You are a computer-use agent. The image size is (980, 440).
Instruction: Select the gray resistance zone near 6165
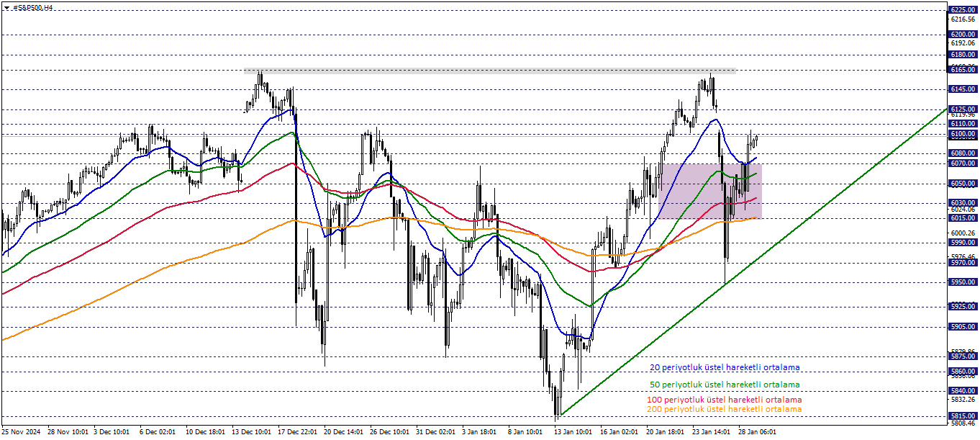click(489, 71)
